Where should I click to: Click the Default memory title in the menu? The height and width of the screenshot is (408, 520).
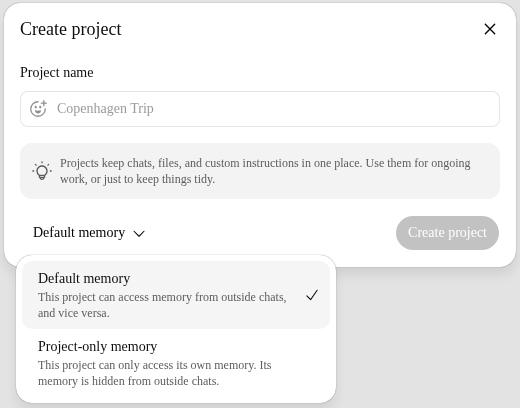84,278
